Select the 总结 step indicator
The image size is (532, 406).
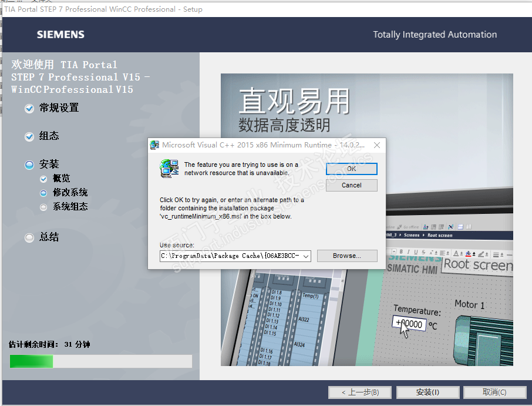click(x=29, y=237)
